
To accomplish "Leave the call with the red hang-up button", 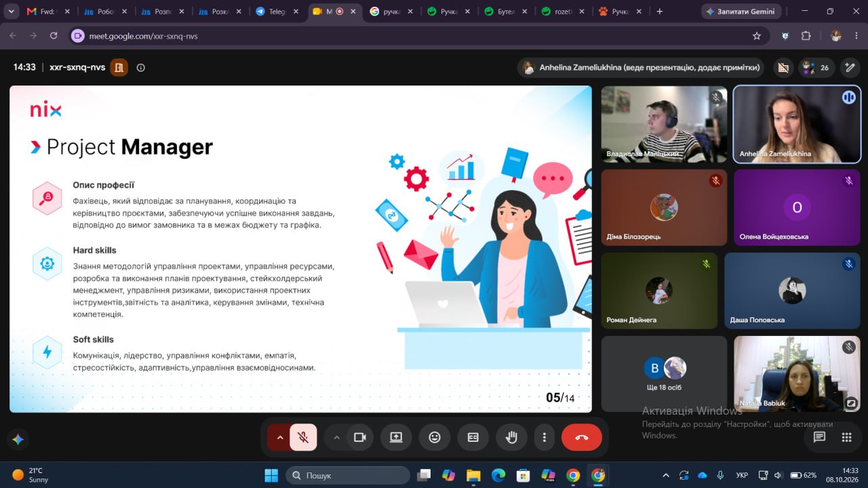I will [x=582, y=438].
